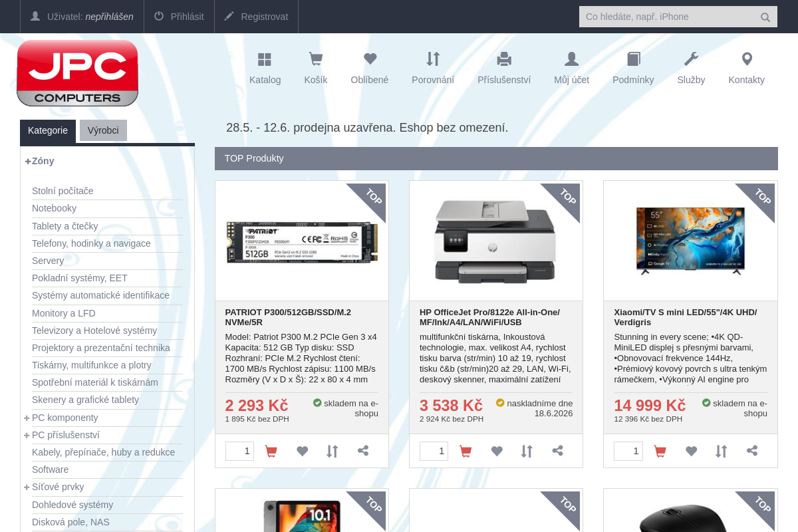Compare the PATRIOT P300 SSD
Screen dimensions: 798x532
click(332, 451)
